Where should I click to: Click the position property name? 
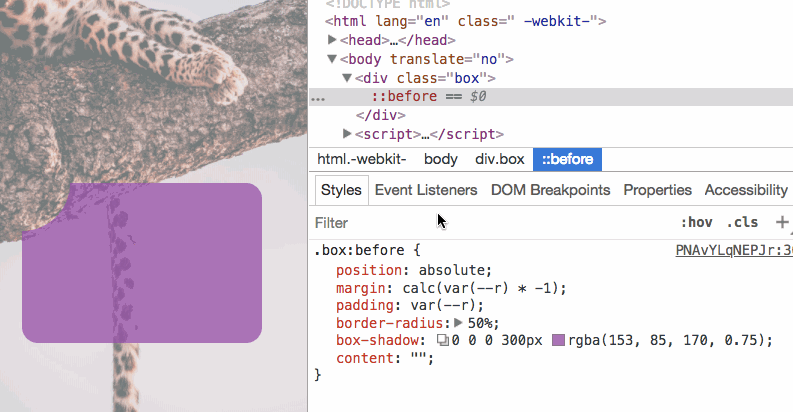click(369, 270)
